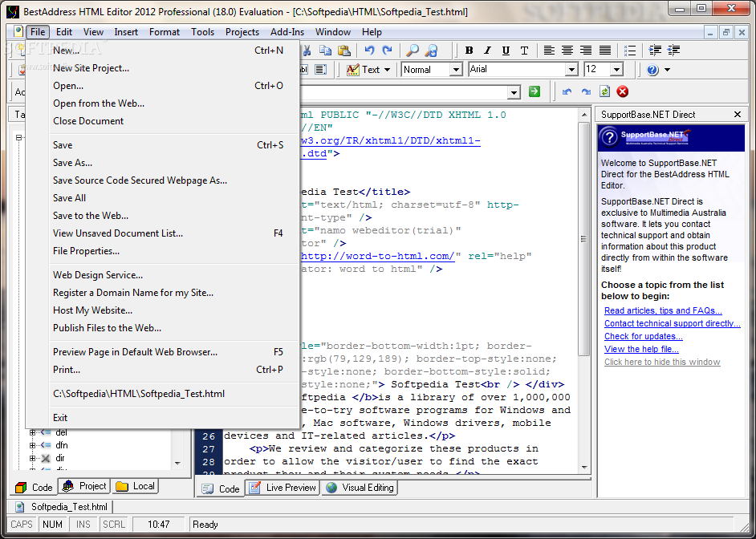Screen dimensions: 756x539
Task: Open the Normal paragraph style dropdown
Action: pyautogui.click(x=456, y=70)
